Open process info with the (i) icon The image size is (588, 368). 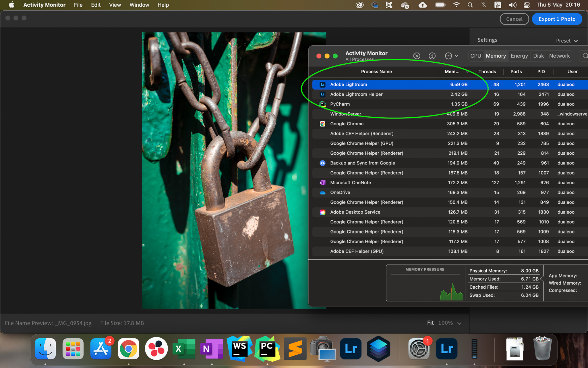[432, 56]
